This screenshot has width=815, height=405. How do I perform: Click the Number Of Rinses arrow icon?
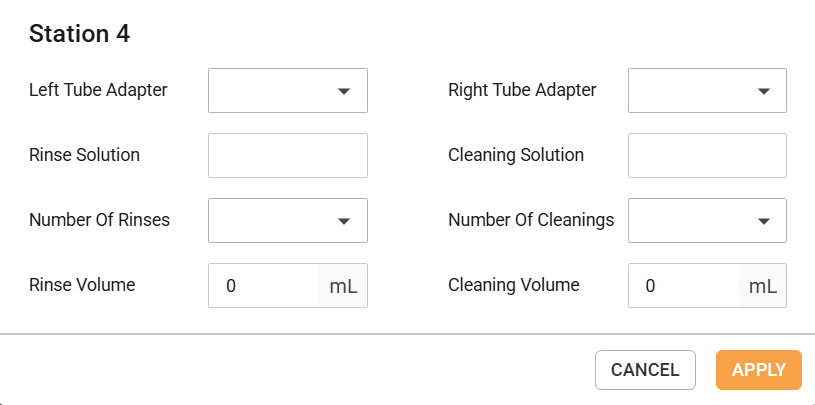coord(344,221)
